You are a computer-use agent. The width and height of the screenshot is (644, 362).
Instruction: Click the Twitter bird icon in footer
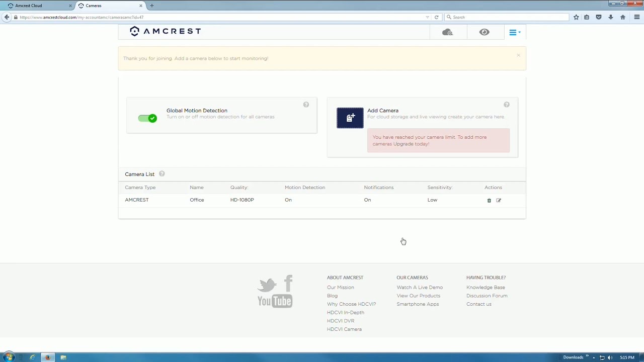pos(267,285)
